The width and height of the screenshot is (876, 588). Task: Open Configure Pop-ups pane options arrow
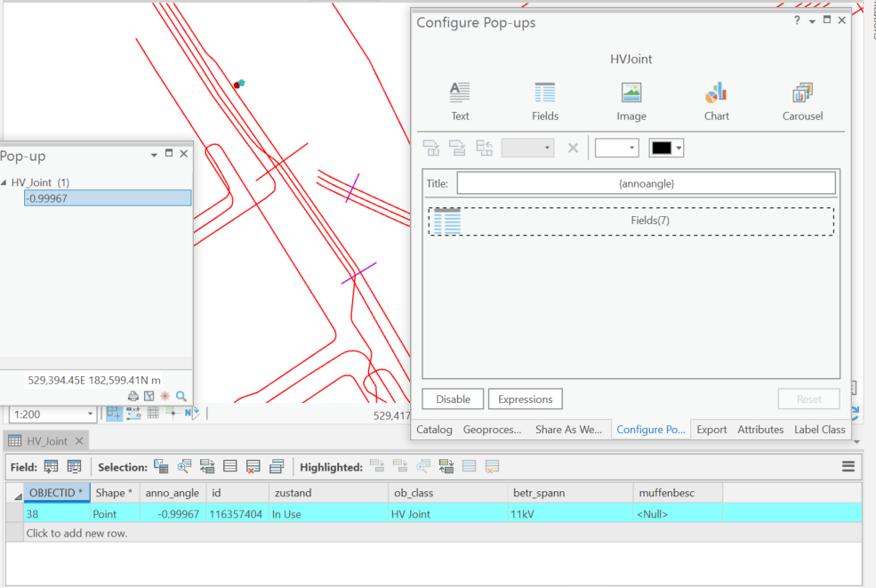point(812,20)
